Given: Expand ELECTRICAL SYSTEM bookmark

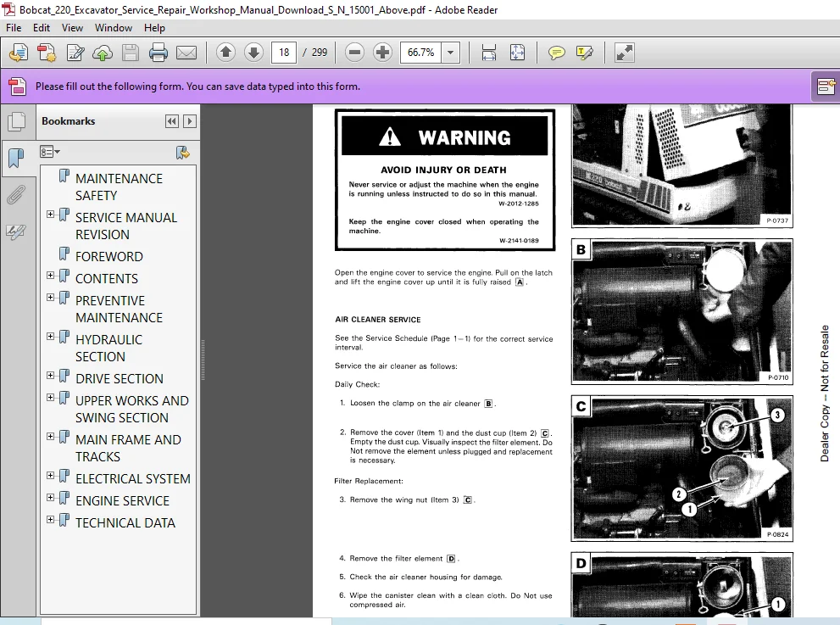Looking at the screenshot, I should (x=50, y=476).
